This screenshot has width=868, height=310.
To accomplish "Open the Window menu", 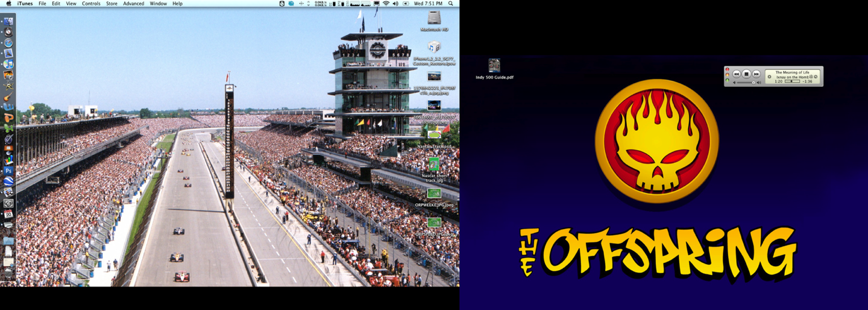I will [x=159, y=4].
